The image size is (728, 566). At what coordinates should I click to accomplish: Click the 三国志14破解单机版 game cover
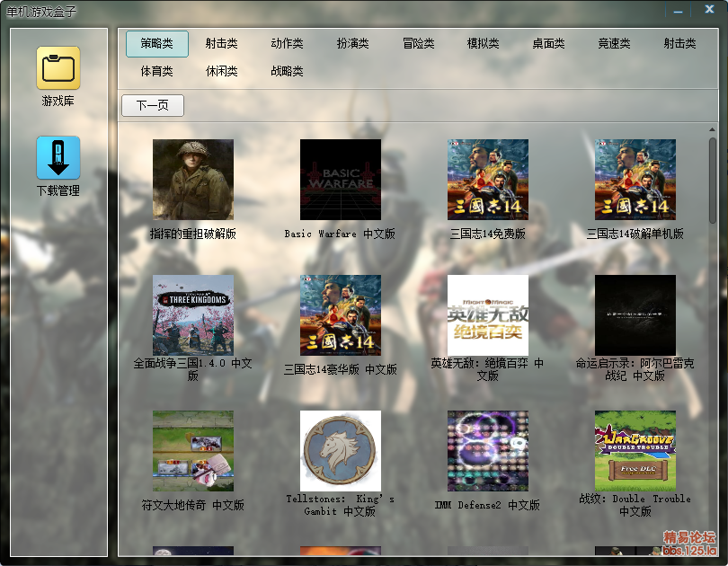click(635, 180)
